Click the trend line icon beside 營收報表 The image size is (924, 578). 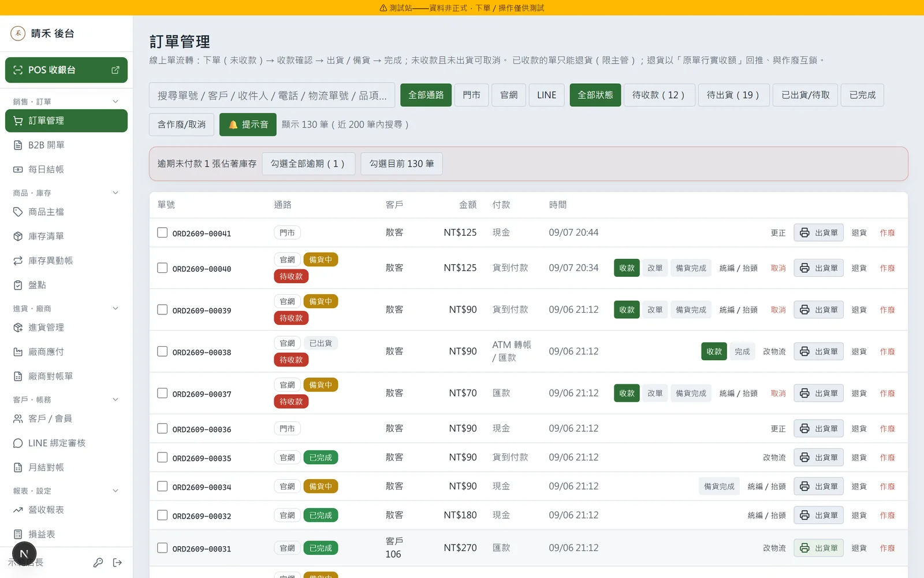tap(18, 510)
